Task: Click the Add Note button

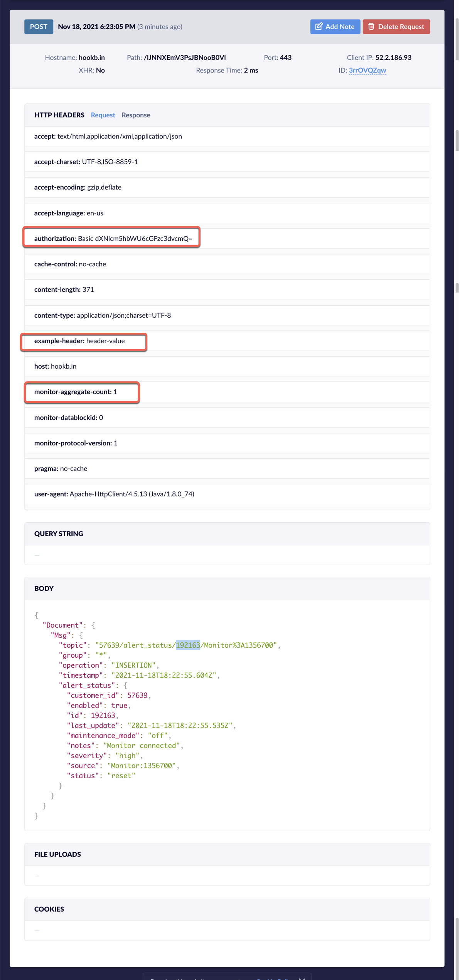Action: pos(335,27)
